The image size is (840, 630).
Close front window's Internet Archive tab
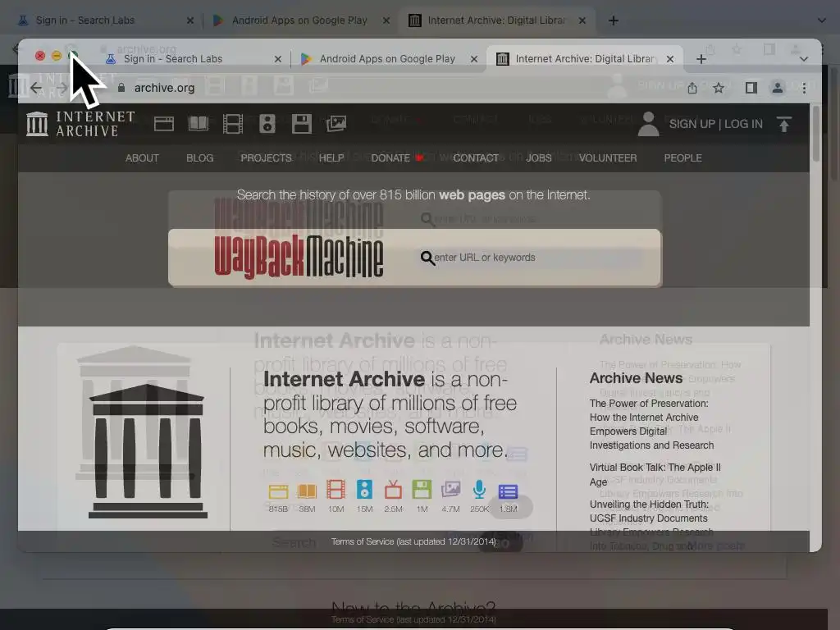coord(670,59)
